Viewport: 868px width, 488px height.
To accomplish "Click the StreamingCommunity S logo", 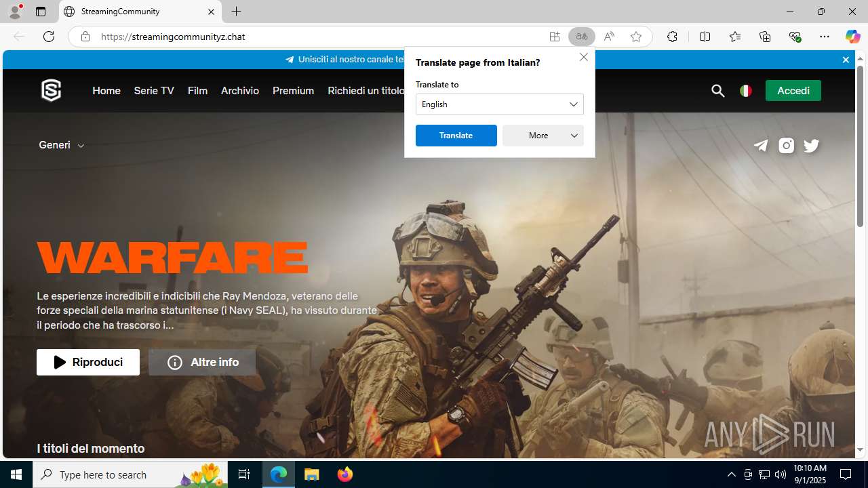I will (x=51, y=90).
